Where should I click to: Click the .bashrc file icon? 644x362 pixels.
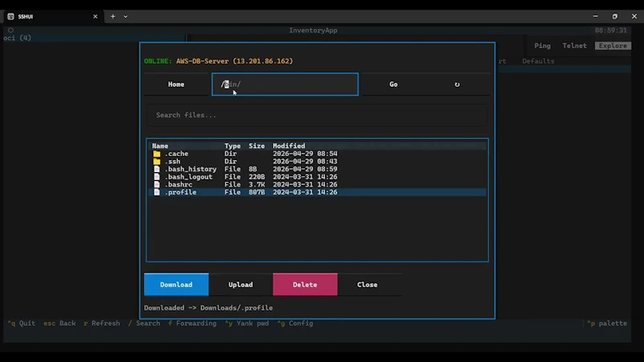coord(156,185)
